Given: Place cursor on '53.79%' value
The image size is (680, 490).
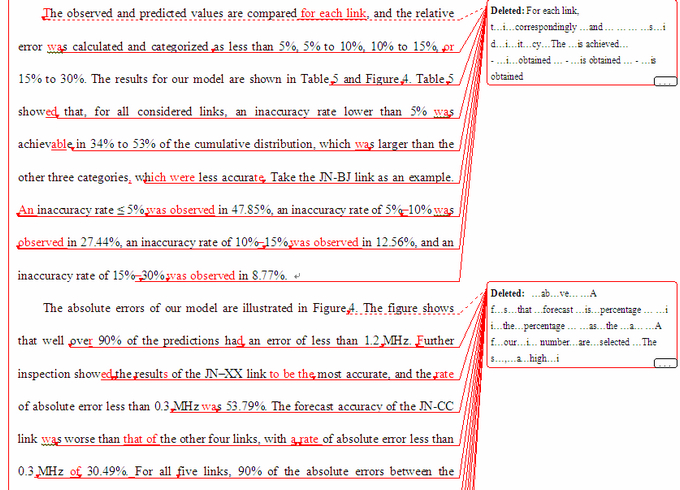Looking at the screenshot, I should 254,406.
